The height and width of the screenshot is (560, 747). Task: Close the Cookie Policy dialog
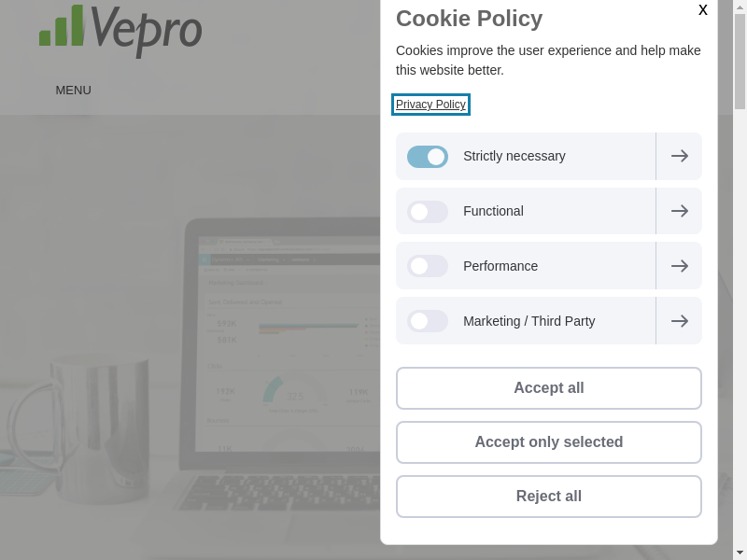[703, 10]
